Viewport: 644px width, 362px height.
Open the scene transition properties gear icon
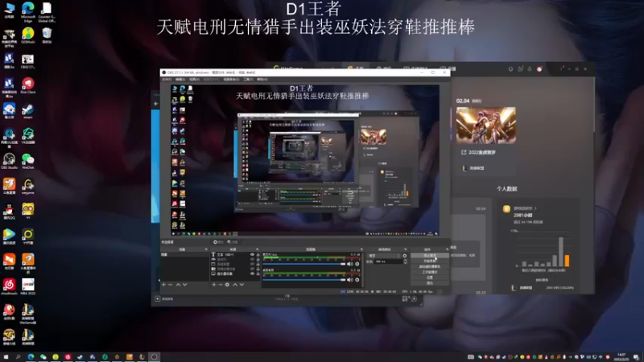tap(405, 256)
